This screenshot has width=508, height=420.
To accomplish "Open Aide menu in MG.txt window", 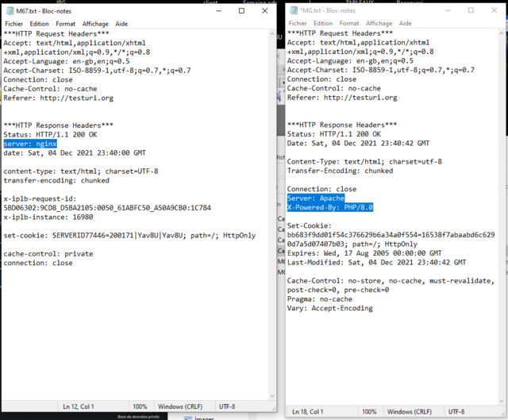I will point(406,23).
